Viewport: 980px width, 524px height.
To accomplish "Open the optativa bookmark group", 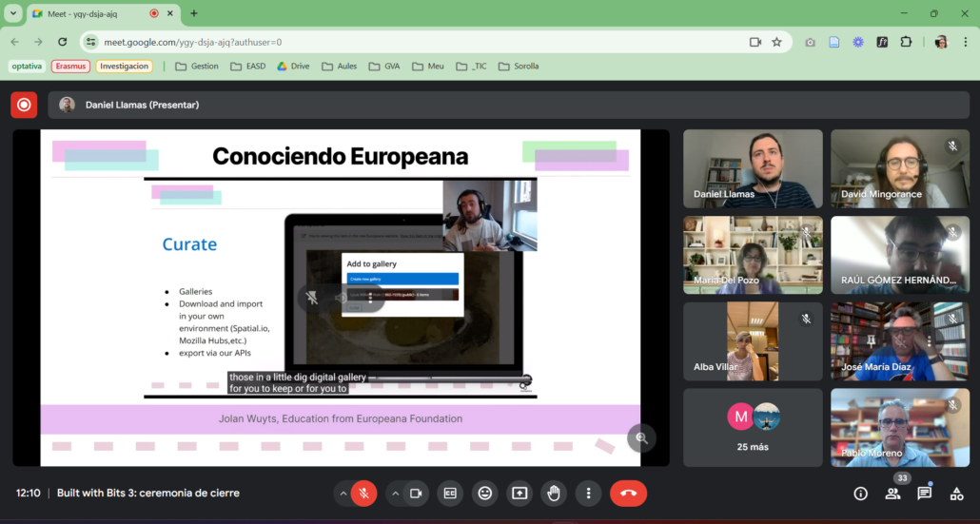I will (27, 67).
